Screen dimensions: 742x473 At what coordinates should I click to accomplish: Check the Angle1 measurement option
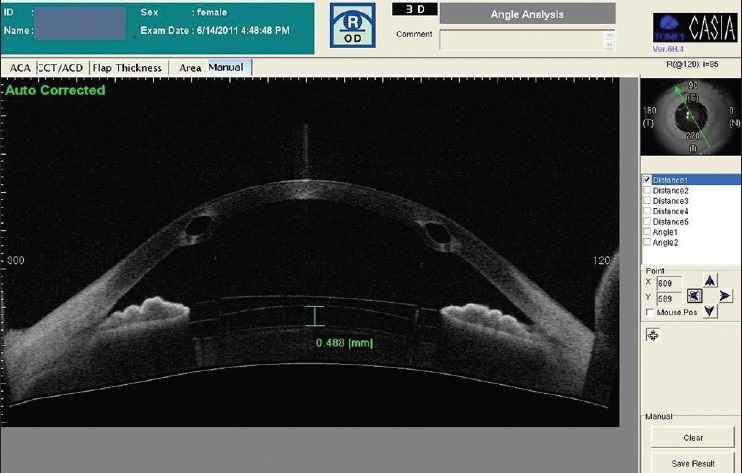click(648, 232)
